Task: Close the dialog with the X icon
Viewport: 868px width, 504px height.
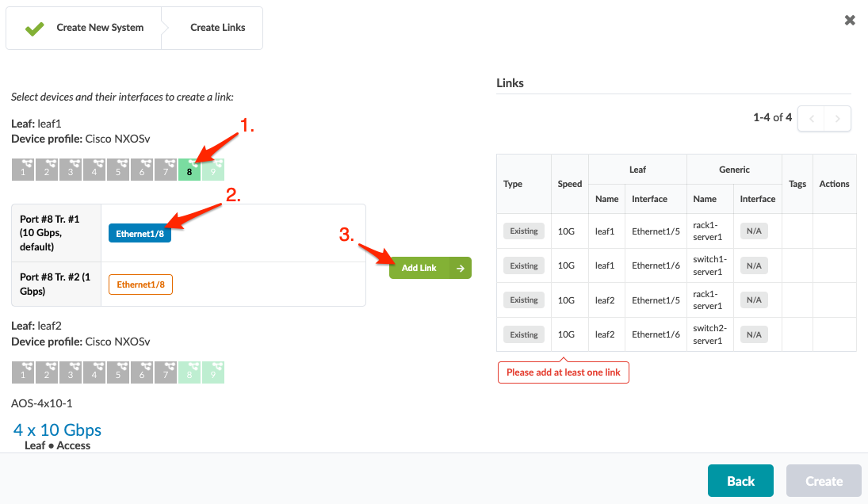Action: (x=850, y=21)
